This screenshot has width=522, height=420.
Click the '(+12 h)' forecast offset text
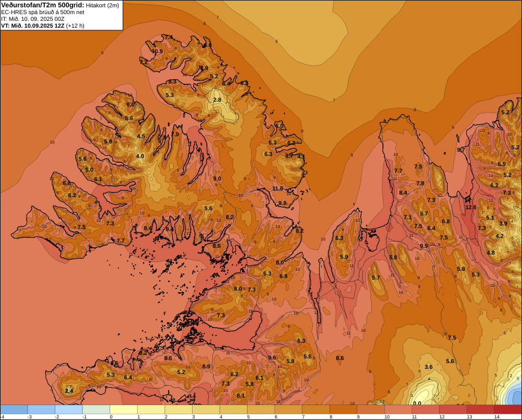click(75, 26)
